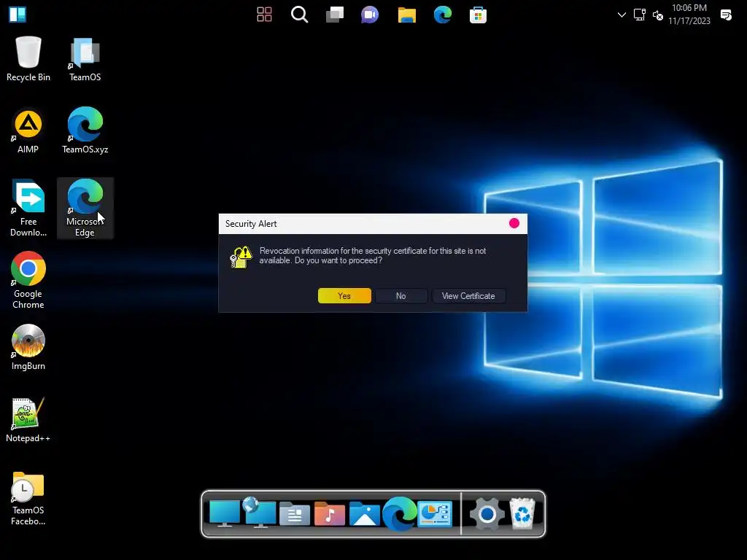Viewport: 747px width, 560px height.
Task: Open the taskbar Search magnifier
Action: tap(300, 15)
